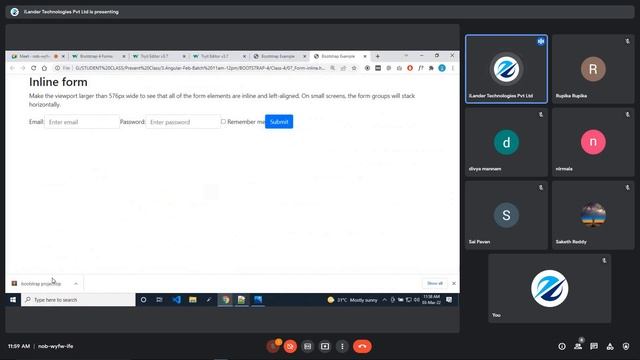640x360 pixels.
Task: Select the iLander Technologies Pvt Ltd presenter tile
Action: click(x=506, y=69)
